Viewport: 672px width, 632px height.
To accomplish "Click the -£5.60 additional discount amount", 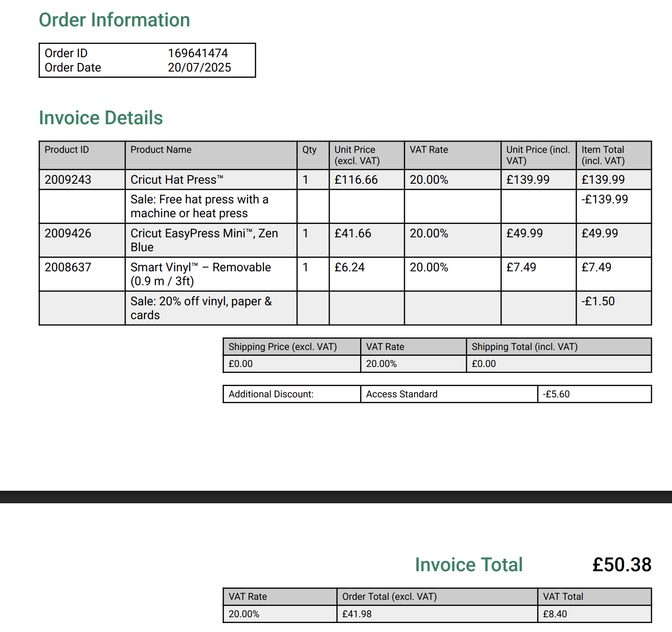I will click(556, 394).
